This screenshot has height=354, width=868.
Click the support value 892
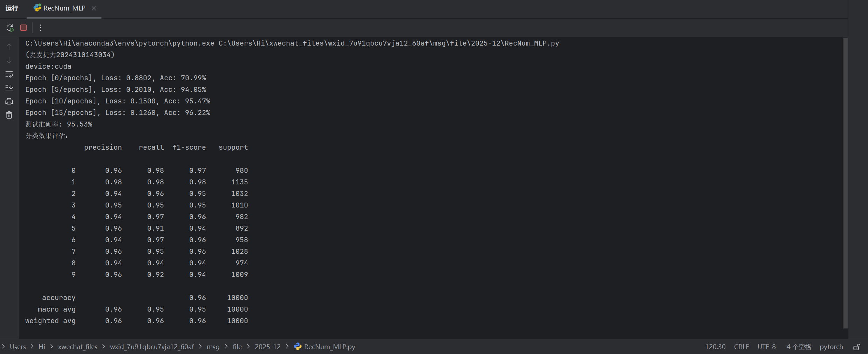click(242, 229)
